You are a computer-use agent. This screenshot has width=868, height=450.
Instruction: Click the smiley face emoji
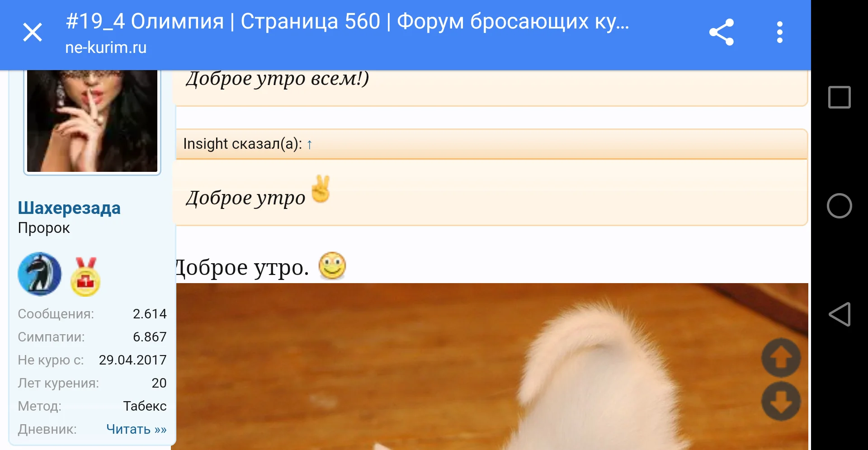point(332,266)
